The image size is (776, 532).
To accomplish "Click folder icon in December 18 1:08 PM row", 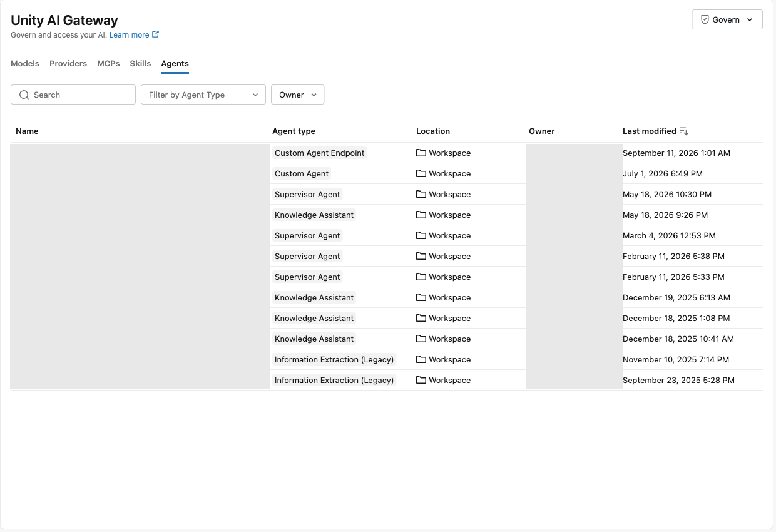I will point(421,318).
